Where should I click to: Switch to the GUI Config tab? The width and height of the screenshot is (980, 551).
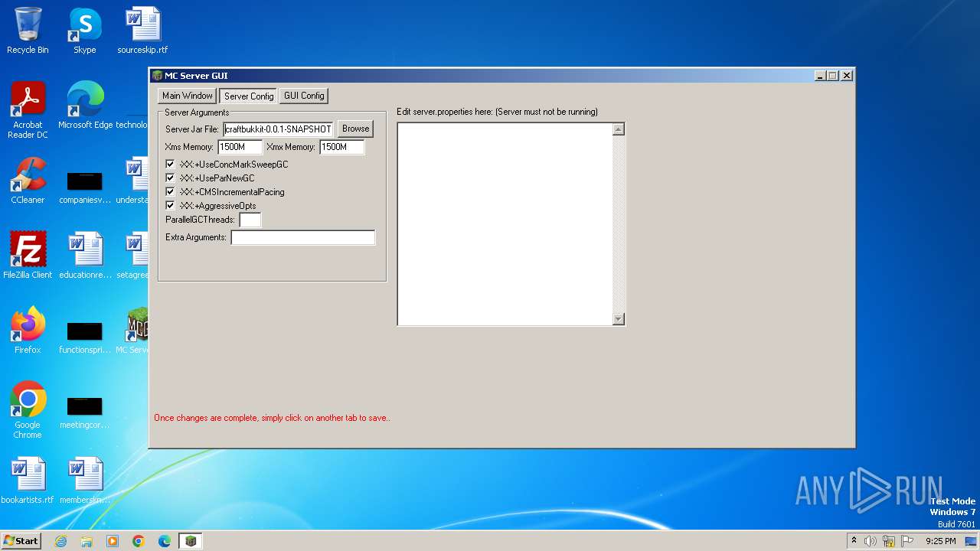coord(304,96)
